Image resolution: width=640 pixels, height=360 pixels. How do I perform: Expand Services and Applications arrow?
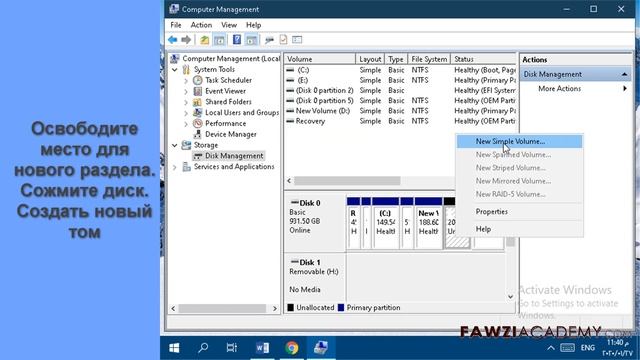click(175, 167)
